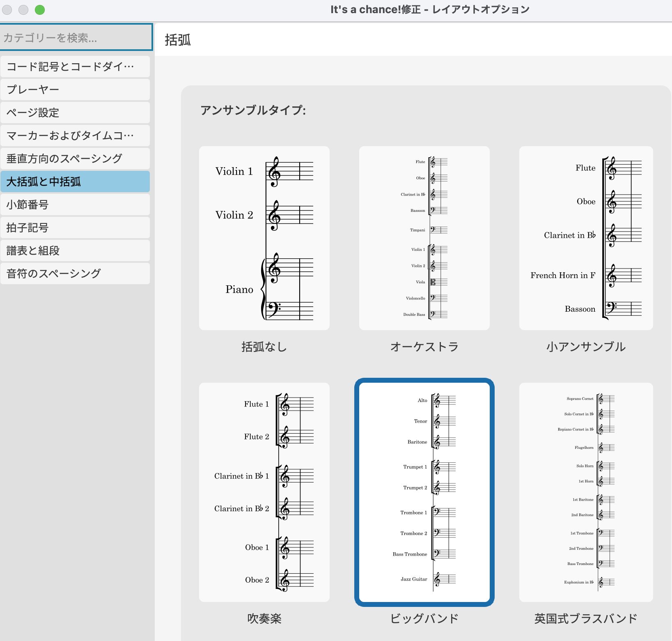Open the 拍子記号 settings category
The image size is (672, 641).
(x=75, y=227)
